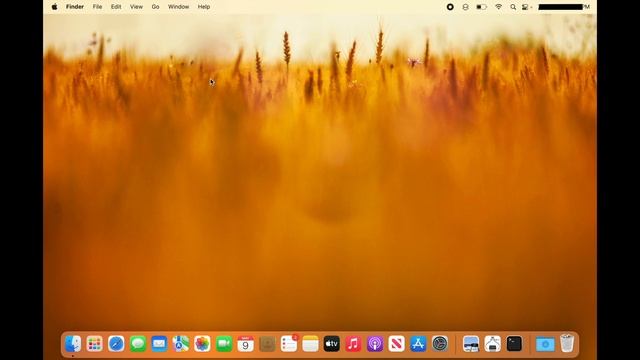Screen dimensions: 640x360
Task: Open App Store from the Dock
Action: pos(418,344)
